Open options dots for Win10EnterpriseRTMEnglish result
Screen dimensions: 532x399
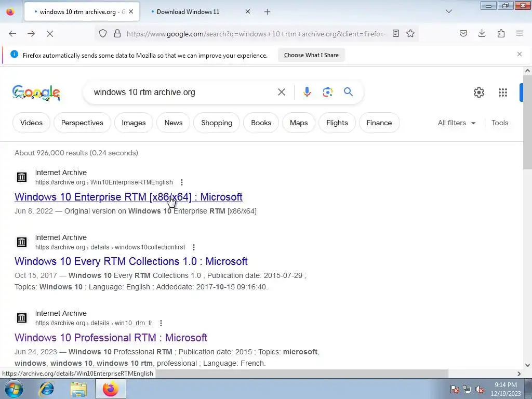pyautogui.click(x=182, y=182)
